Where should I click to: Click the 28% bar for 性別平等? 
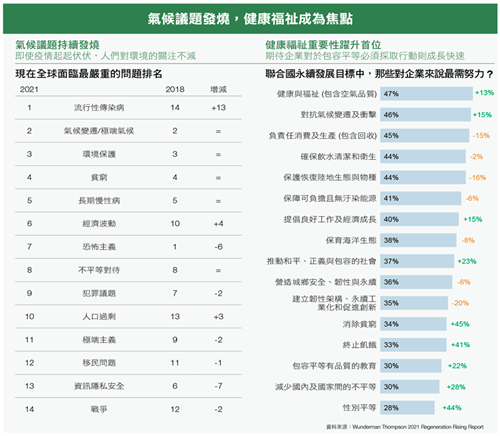[x=407, y=408]
